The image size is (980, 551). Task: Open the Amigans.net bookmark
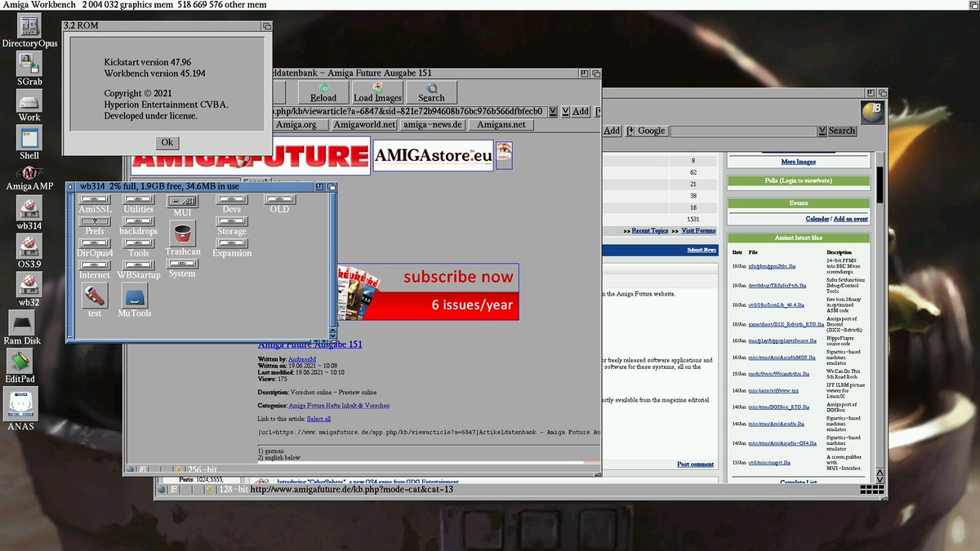(x=501, y=125)
